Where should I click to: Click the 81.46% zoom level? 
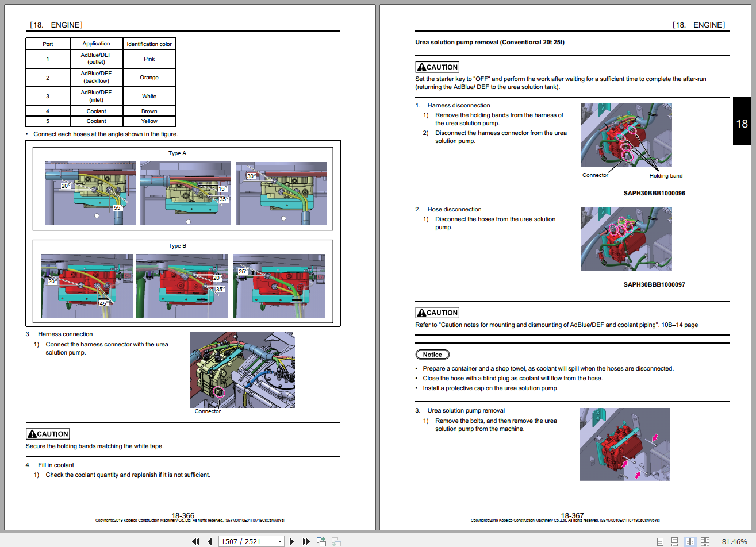[x=734, y=541]
